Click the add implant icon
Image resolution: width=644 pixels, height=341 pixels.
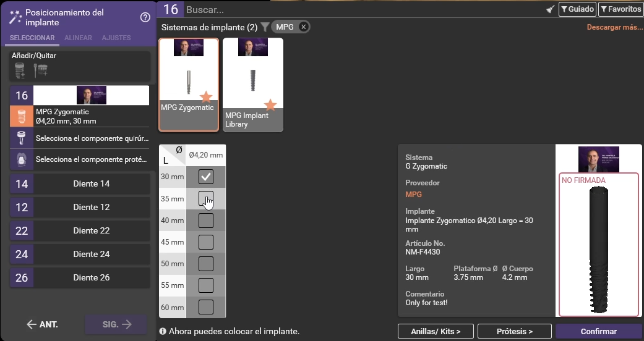point(20,70)
